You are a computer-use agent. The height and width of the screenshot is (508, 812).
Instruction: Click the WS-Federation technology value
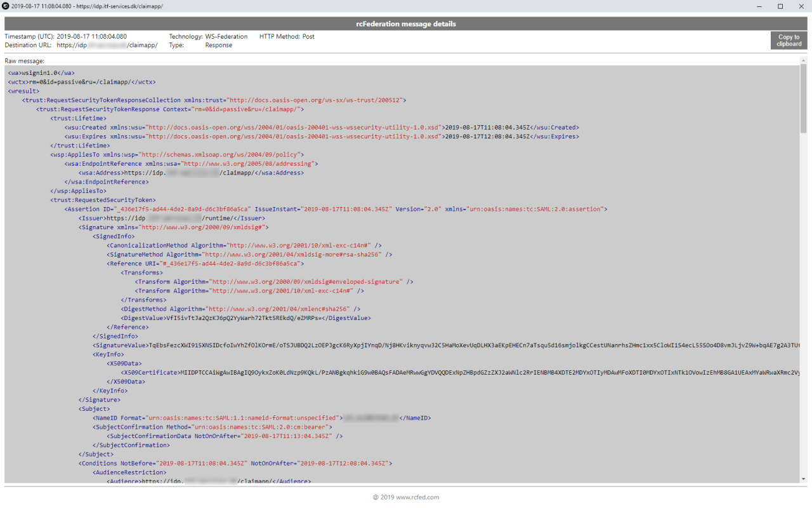coord(226,37)
